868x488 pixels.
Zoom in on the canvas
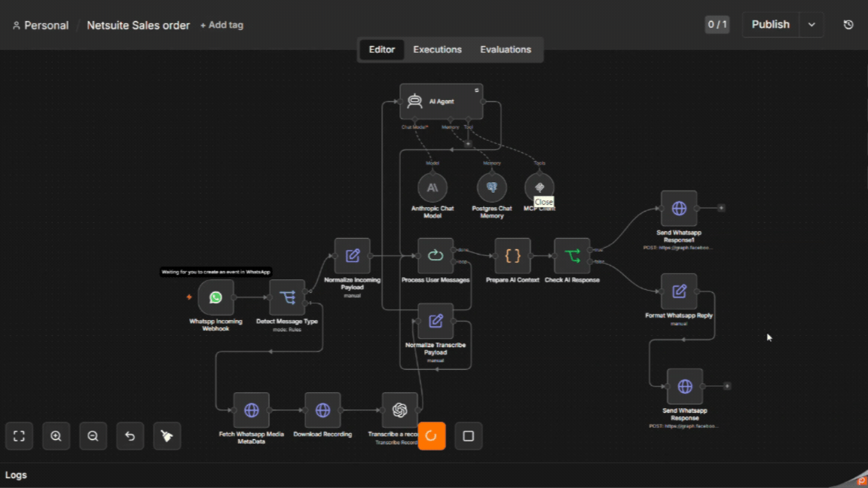[x=56, y=436]
